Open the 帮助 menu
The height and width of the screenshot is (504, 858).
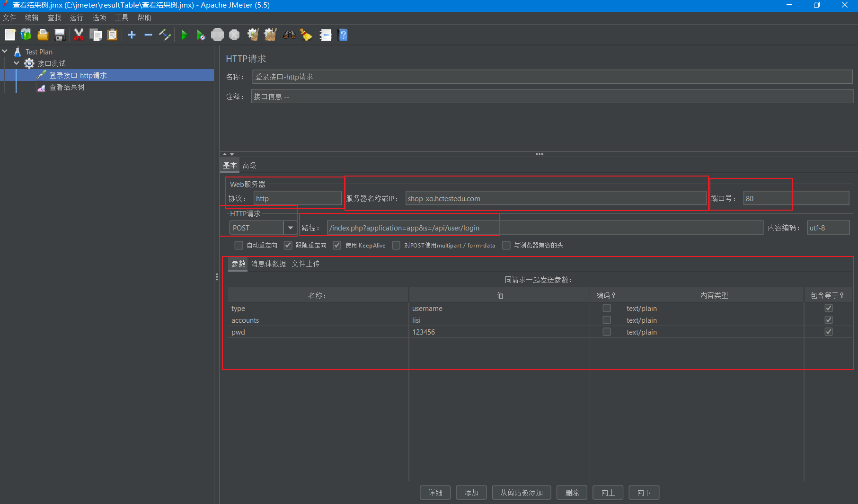(x=144, y=18)
